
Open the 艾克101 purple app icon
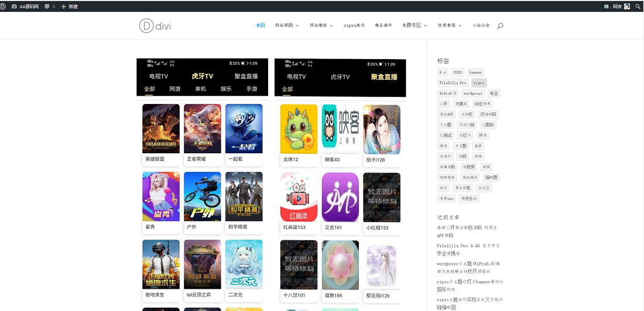(341, 197)
